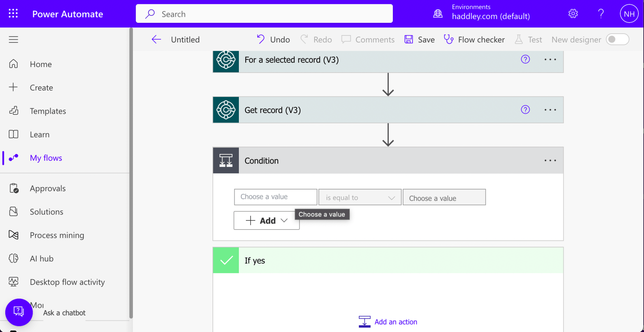Toggle the New designer switch
The image size is (644, 332).
617,40
